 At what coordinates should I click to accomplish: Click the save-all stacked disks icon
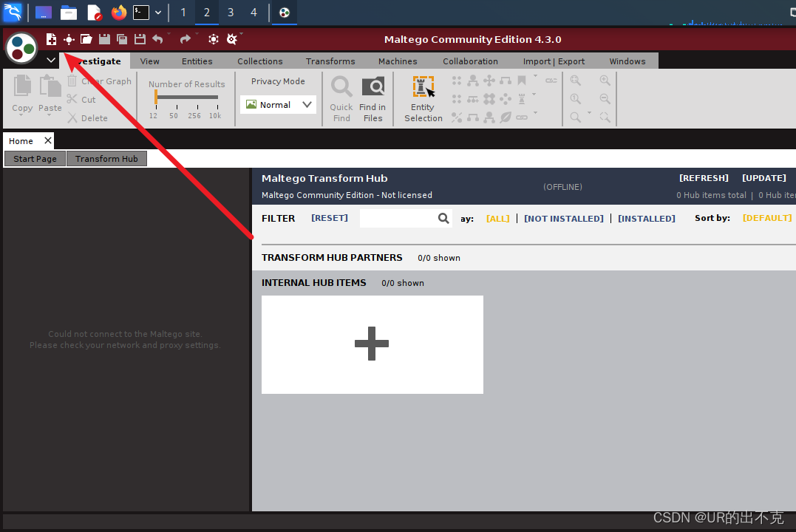(122, 39)
